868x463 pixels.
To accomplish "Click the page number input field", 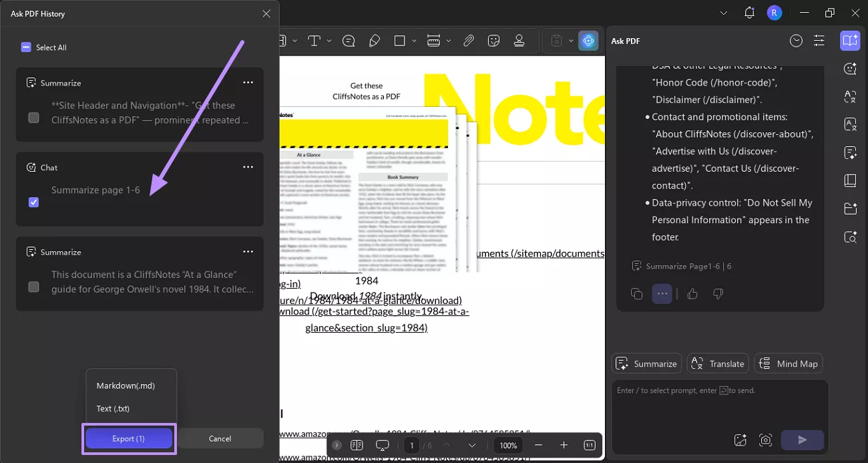I will coord(412,445).
